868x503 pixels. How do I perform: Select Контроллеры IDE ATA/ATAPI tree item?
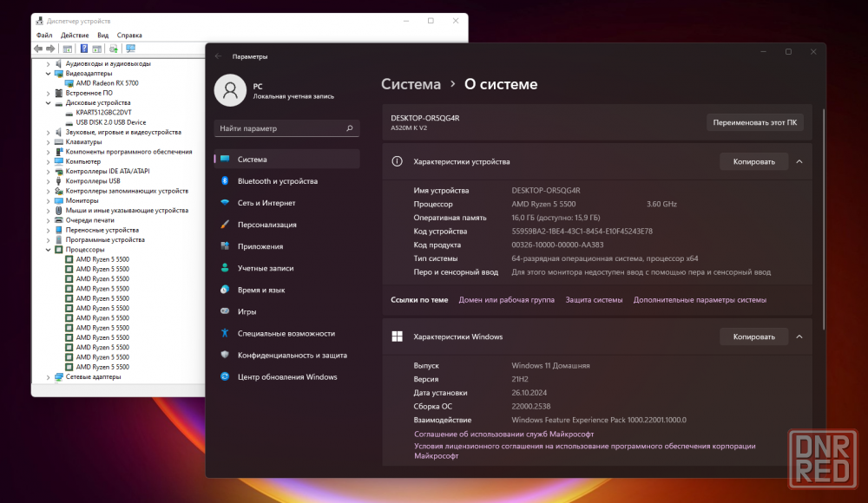click(x=108, y=172)
